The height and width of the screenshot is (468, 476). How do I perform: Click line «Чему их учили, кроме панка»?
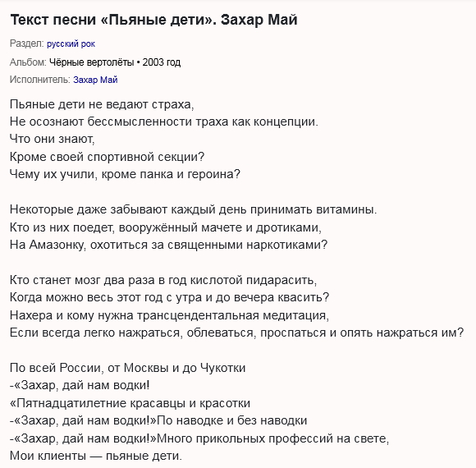[x=125, y=174]
